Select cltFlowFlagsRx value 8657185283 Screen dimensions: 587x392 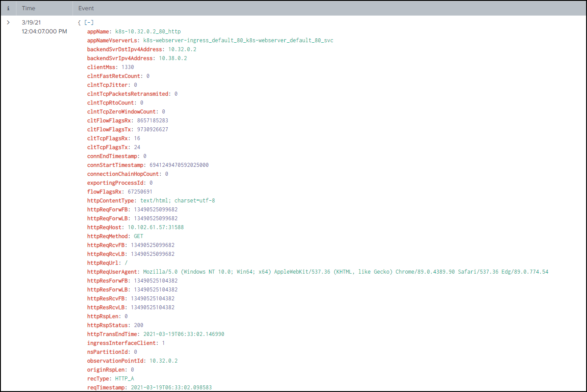(x=153, y=121)
